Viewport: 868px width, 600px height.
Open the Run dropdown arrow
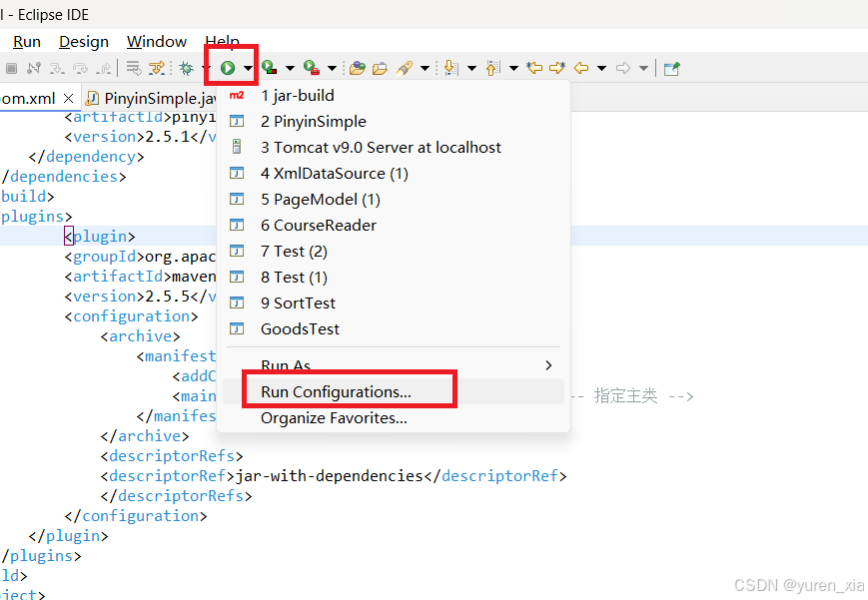tap(248, 67)
